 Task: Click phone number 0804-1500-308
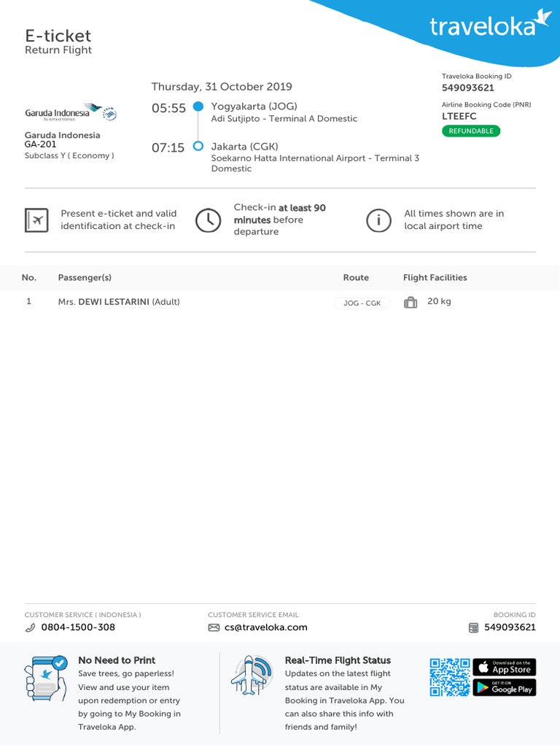(x=78, y=627)
